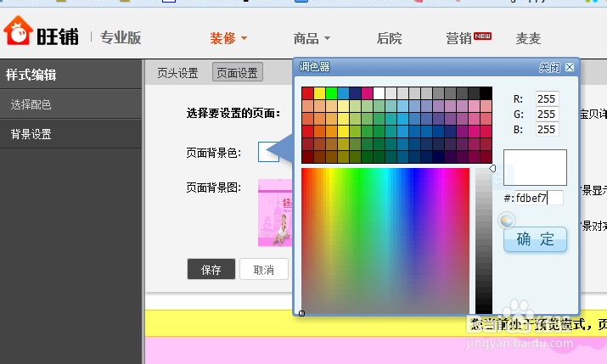Screen dimensions: 607x364
Task: Pick the pure red swatch in palette top row
Action: [x=308, y=93]
